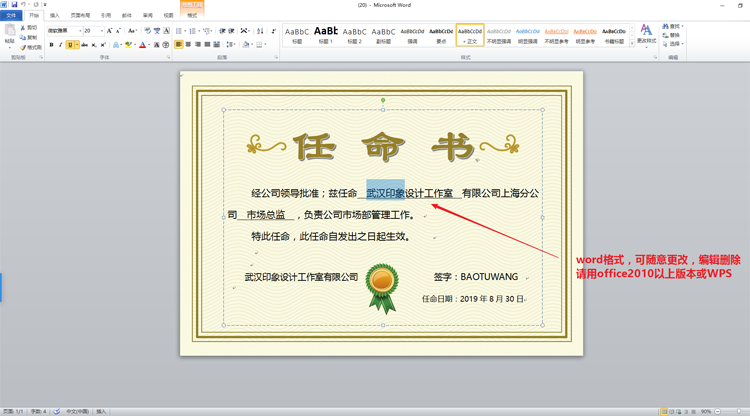Undo the last action
750x416 pixels.
pyautogui.click(x=23, y=4)
